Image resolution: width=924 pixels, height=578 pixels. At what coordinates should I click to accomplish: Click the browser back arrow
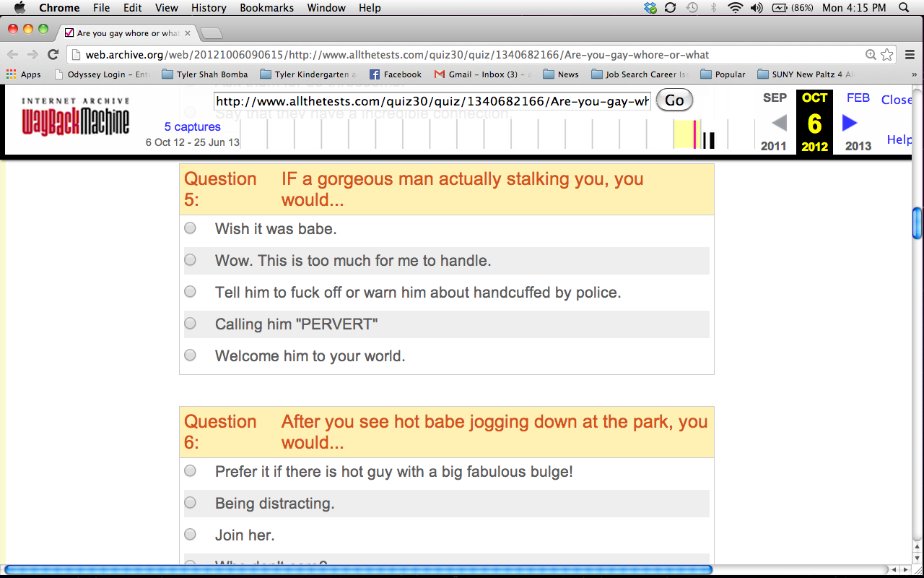13,54
